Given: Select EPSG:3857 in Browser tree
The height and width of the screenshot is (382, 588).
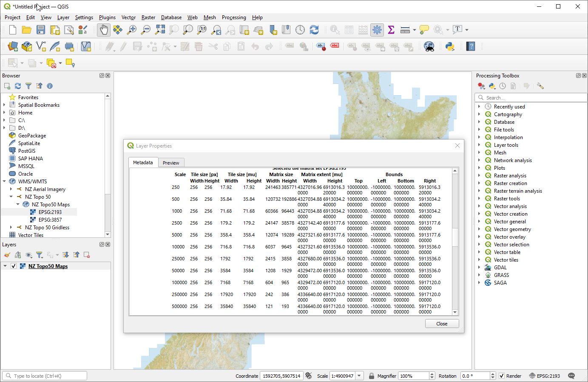Looking at the screenshot, I should (50, 220).
